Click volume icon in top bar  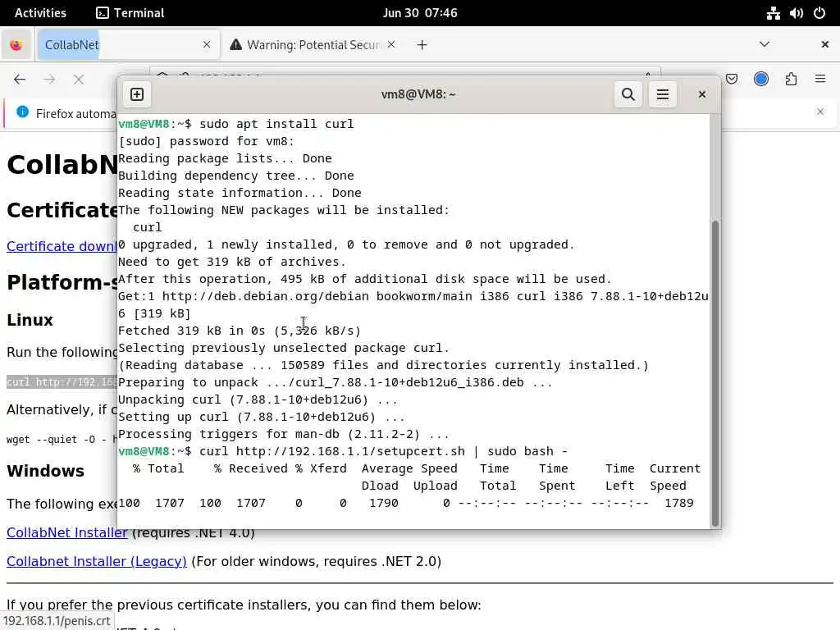coord(796,13)
